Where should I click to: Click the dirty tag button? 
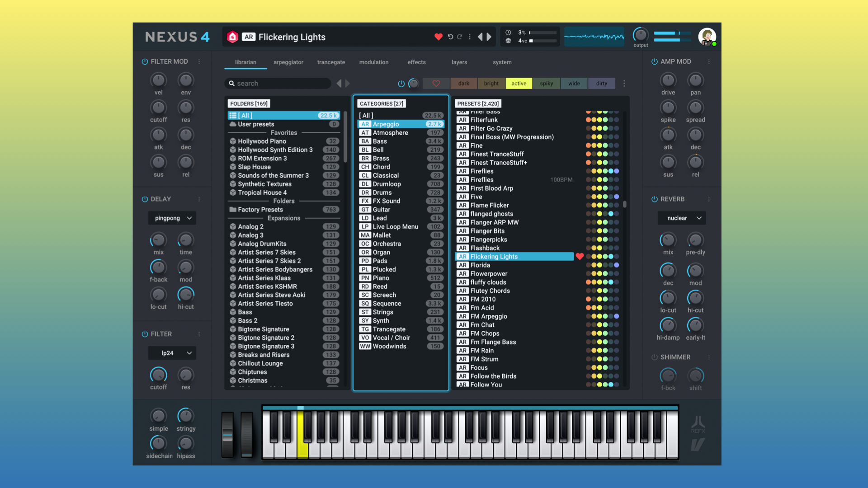[601, 84]
